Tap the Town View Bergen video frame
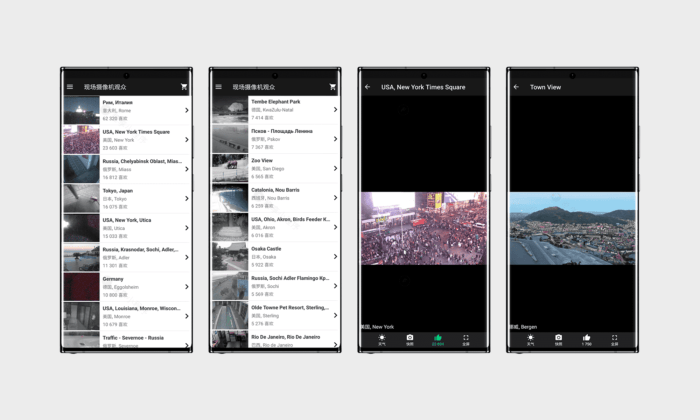The height and width of the screenshot is (420, 700). 572,229
